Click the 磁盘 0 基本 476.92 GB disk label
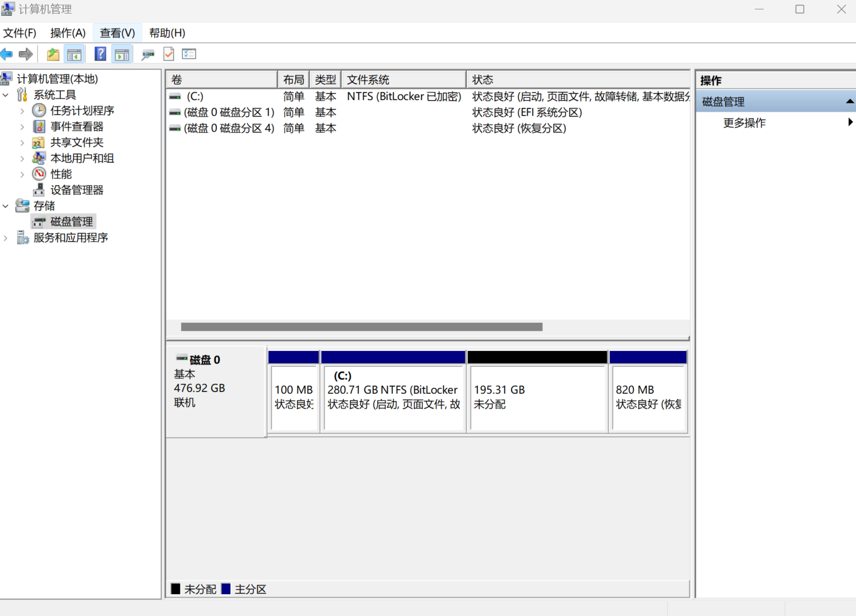Screen dimensions: 856x616 (216, 391)
